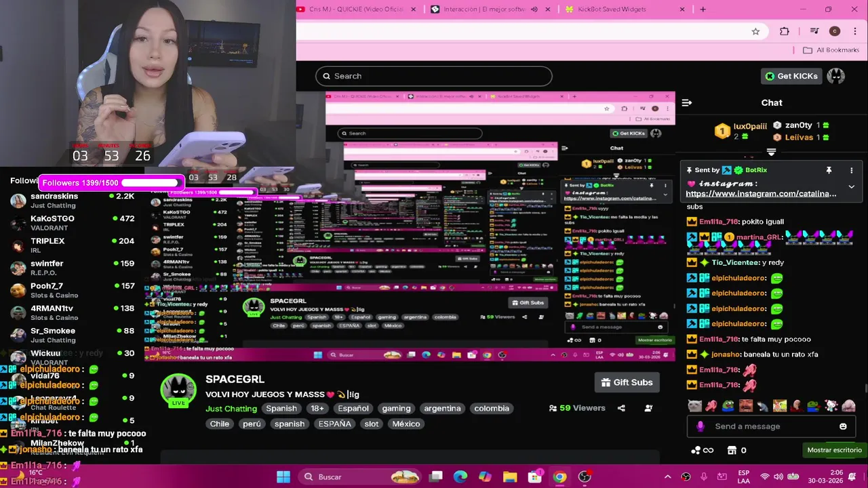Bookmark this page with the star icon

(x=755, y=31)
